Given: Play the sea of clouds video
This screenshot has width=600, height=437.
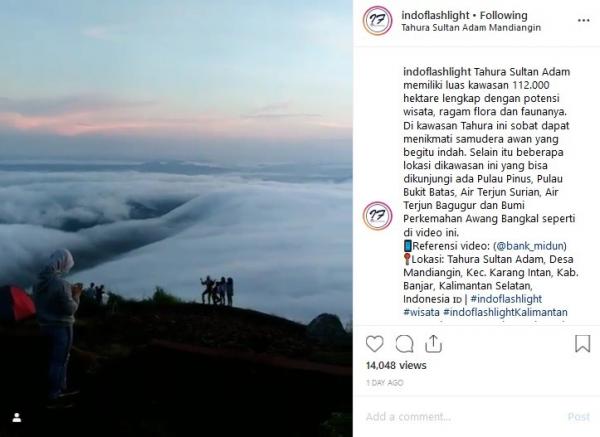Looking at the screenshot, I should click(176, 218).
